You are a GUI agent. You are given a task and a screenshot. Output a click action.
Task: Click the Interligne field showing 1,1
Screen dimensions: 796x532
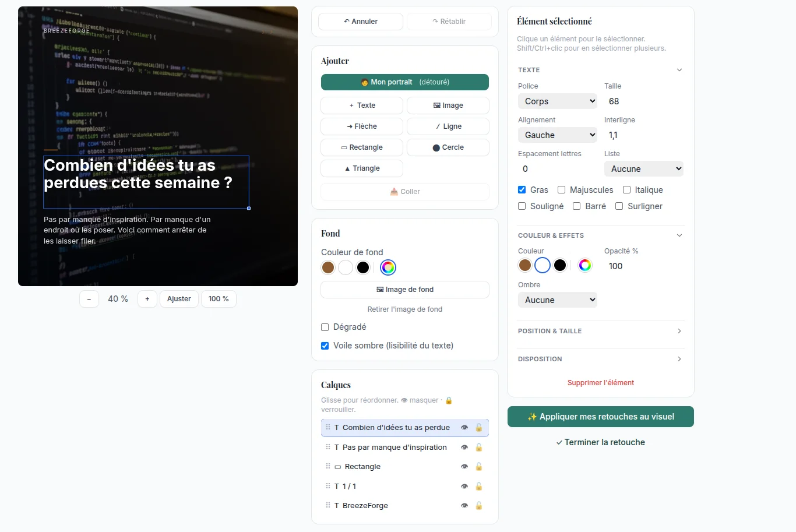coord(644,135)
